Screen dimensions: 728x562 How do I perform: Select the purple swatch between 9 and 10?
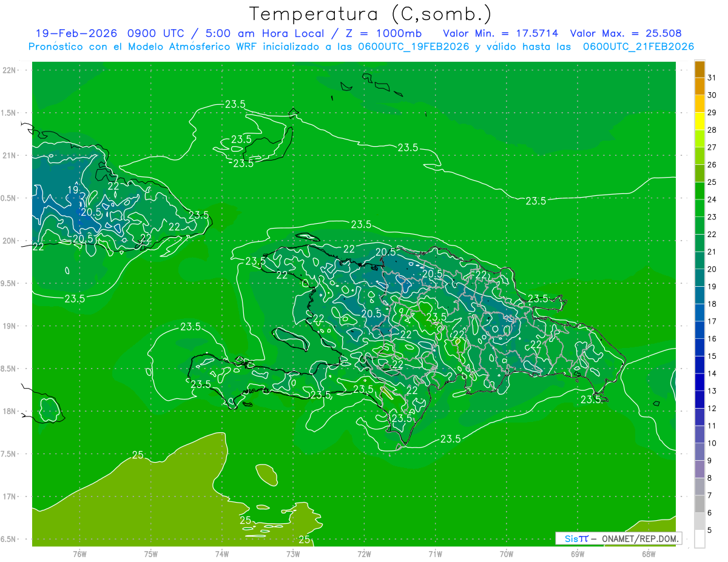coord(699,452)
